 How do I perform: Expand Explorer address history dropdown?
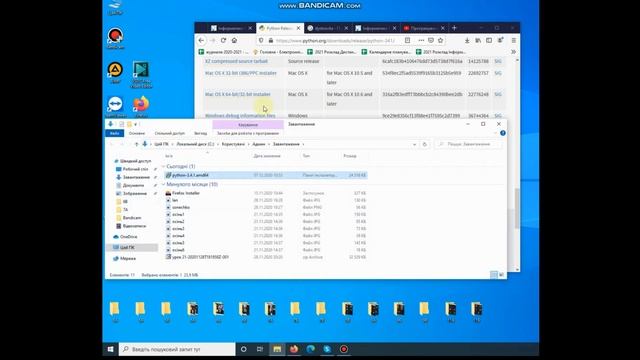(x=414, y=144)
